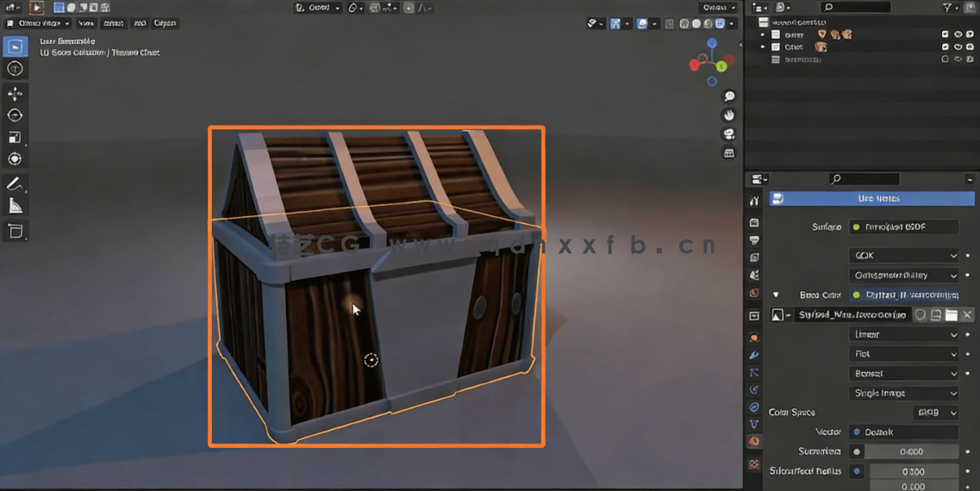This screenshot has height=491, width=980.
Task: Select the 3D Cursor tool
Action: click(16, 69)
